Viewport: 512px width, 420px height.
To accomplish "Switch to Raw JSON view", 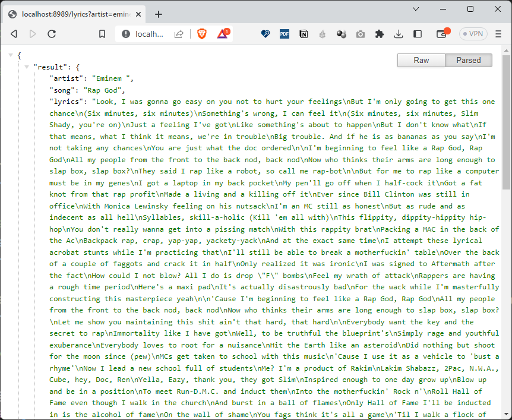I will coord(421,60).
